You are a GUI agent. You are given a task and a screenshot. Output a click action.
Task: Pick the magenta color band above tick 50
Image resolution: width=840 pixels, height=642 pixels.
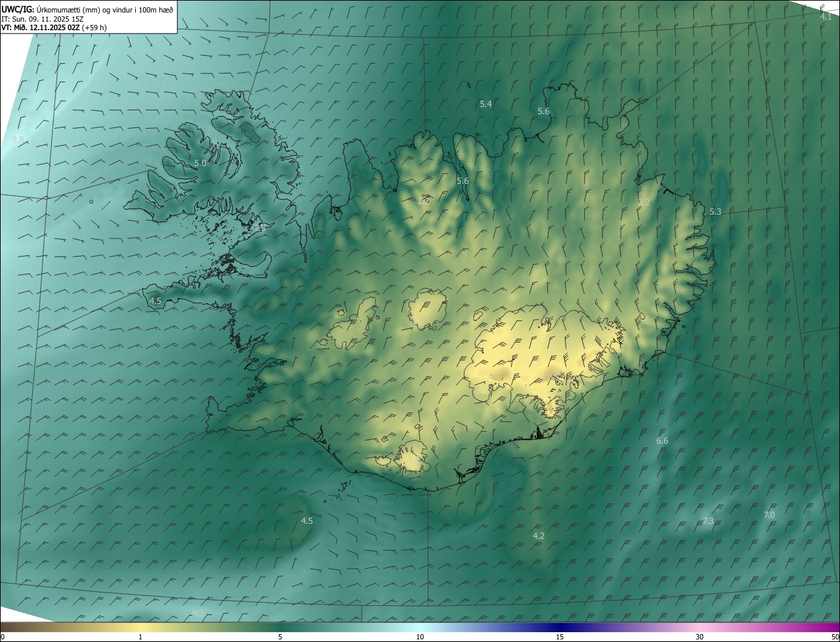pyautogui.click(x=832, y=627)
